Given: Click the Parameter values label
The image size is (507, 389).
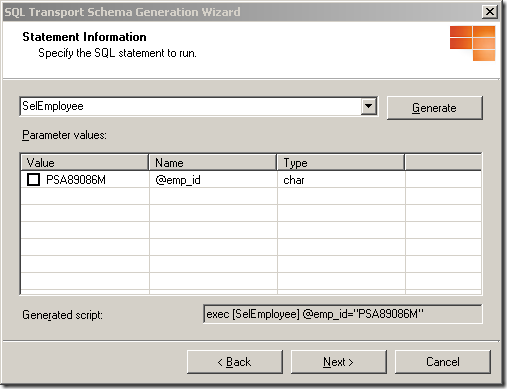Looking at the screenshot, I should click(64, 135).
